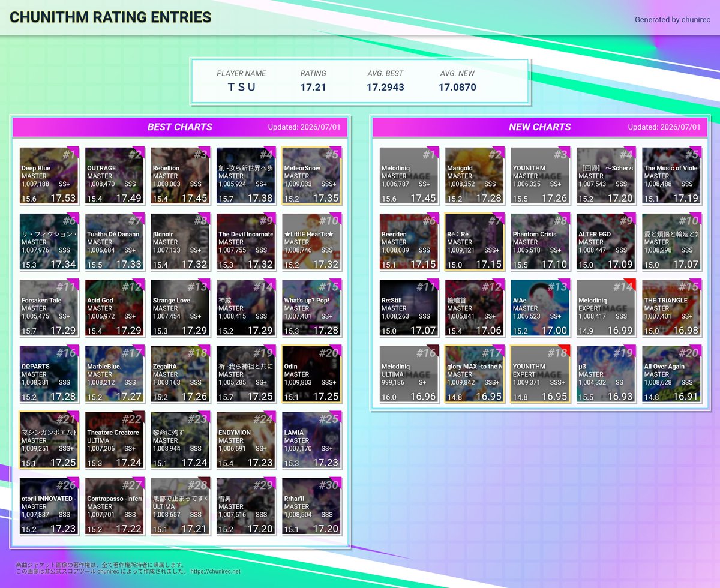Screen dimensions: 720x588
Task: Select the AiAe chart card
Action: (x=540, y=308)
